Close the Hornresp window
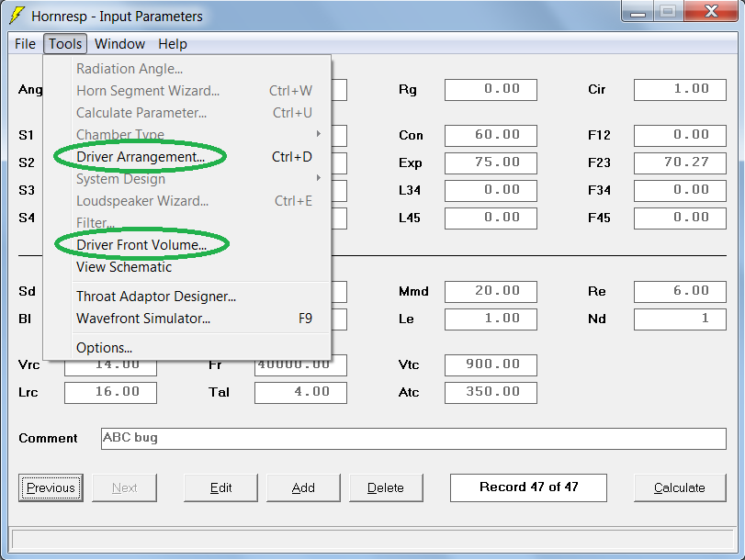The height and width of the screenshot is (560, 745). coord(711,11)
